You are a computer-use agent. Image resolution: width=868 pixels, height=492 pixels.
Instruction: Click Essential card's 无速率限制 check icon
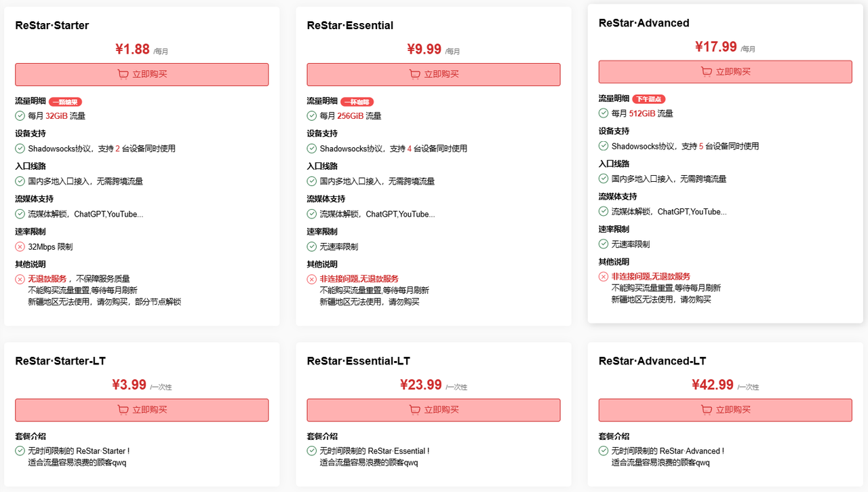(x=312, y=246)
